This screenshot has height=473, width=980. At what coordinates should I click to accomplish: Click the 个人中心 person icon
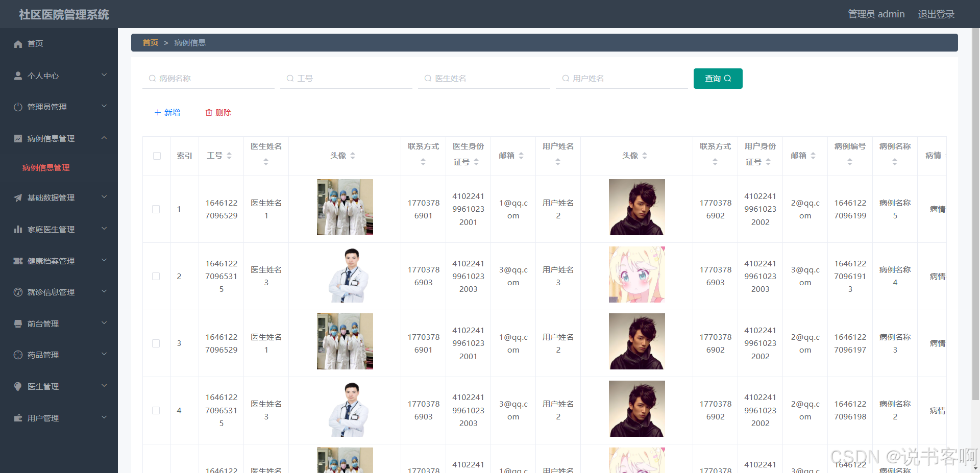(18, 76)
